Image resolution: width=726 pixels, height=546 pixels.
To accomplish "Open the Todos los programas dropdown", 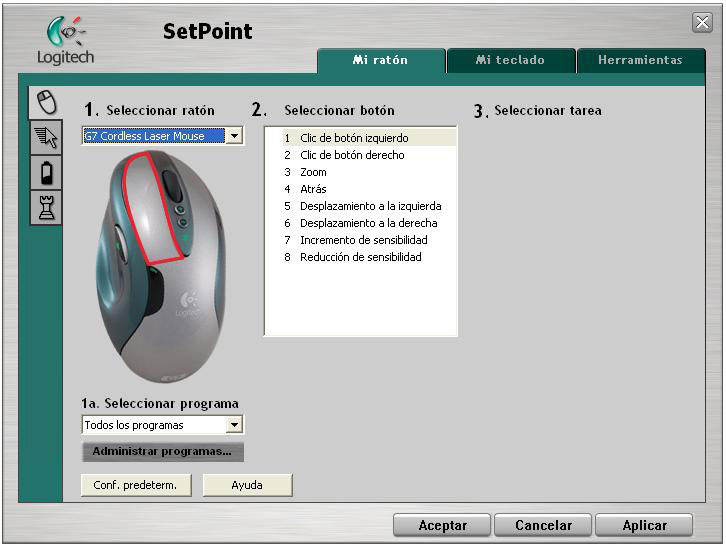I will 234,425.
